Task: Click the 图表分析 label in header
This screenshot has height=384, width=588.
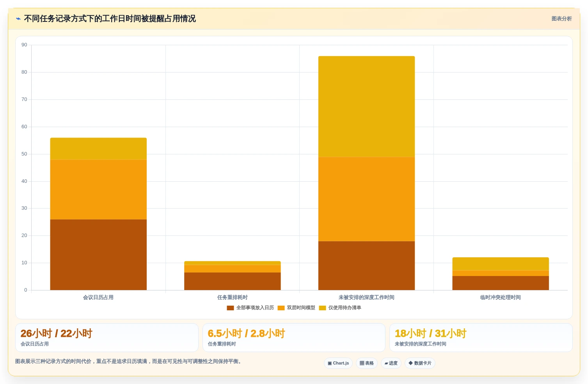Action: click(x=561, y=19)
